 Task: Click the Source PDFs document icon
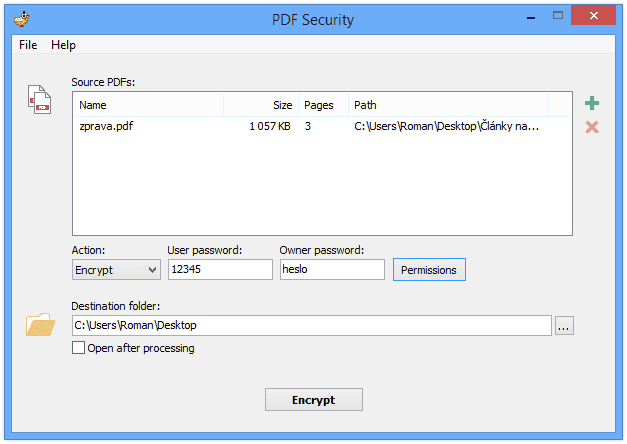39,99
